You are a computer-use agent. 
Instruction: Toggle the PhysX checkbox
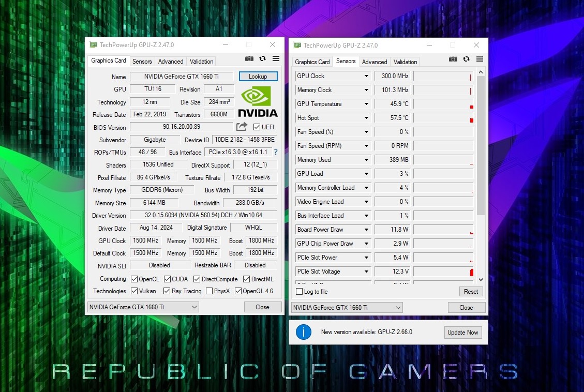[209, 291]
